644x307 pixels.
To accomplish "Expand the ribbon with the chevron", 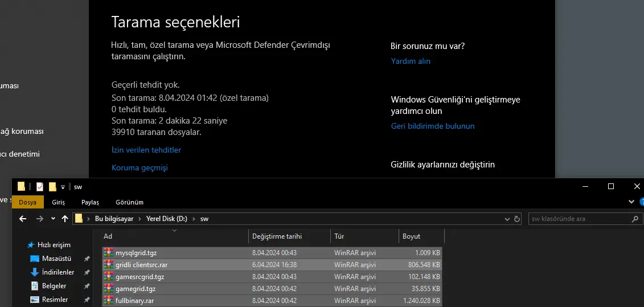I will (631, 202).
